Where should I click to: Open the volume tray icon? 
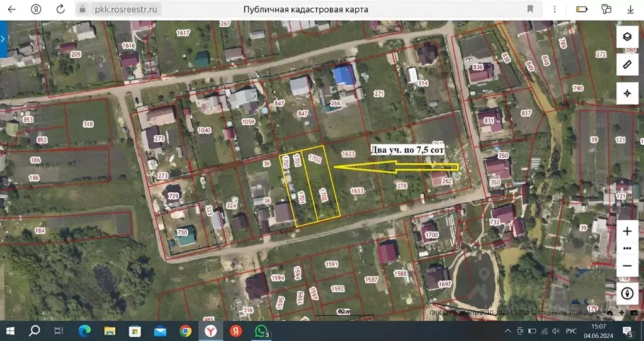[556, 331]
